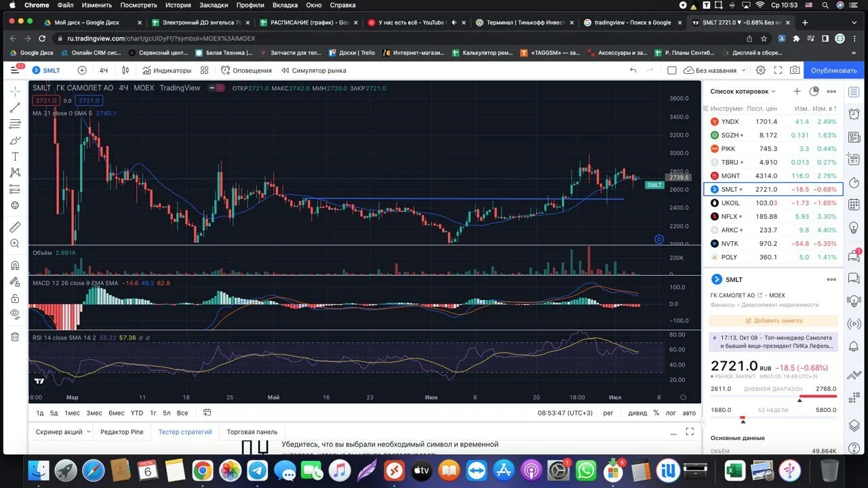Viewport: 868px width, 488px height.
Task: Remove drawings with the trash icon
Action: (15, 336)
